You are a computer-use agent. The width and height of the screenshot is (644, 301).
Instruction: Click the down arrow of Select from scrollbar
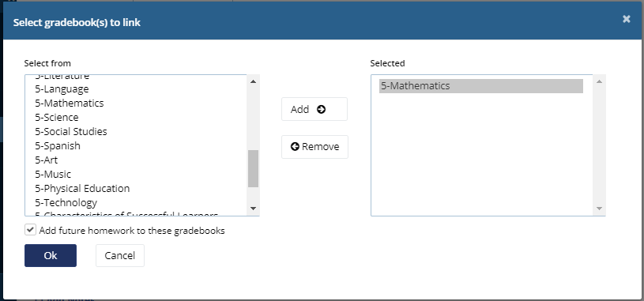tap(253, 209)
